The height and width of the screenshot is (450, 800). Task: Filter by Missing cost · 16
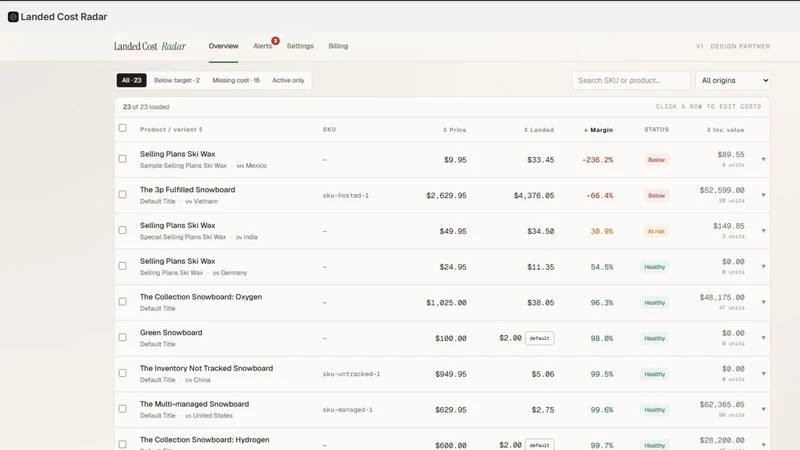[236, 81]
